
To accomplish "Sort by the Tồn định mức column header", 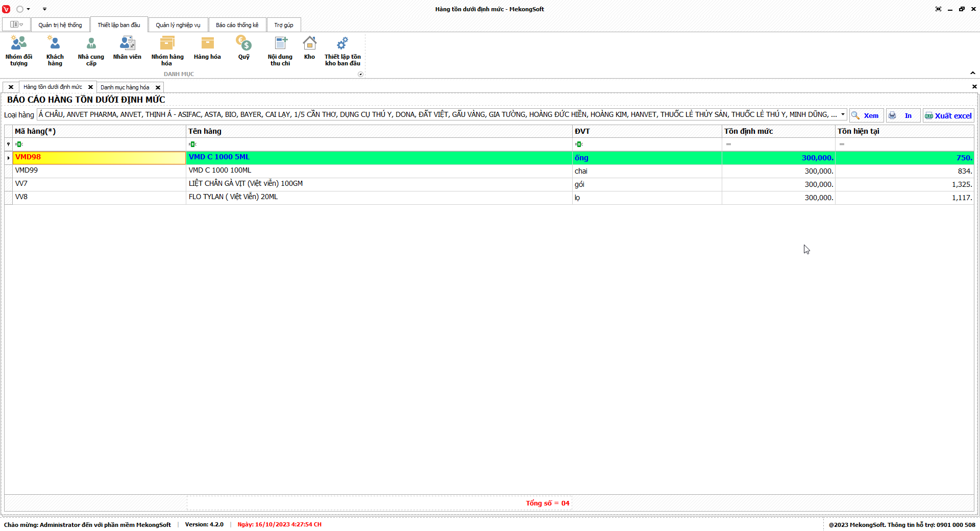I will [778, 132].
